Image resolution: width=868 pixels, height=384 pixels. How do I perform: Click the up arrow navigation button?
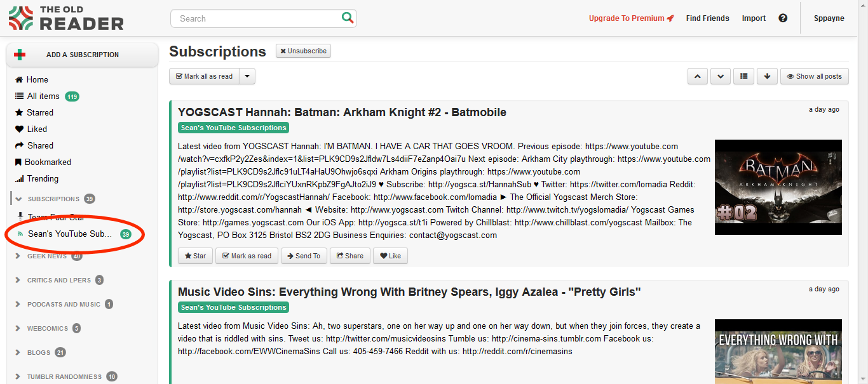(698, 76)
